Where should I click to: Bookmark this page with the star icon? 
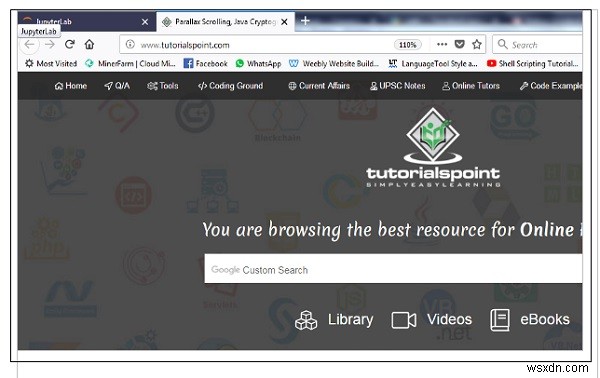(477, 44)
